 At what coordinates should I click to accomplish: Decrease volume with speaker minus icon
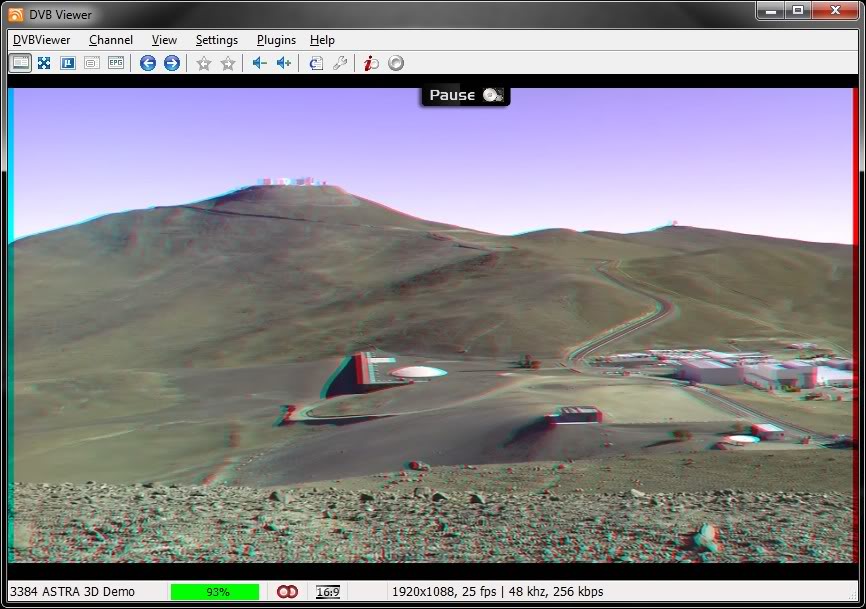coord(259,63)
